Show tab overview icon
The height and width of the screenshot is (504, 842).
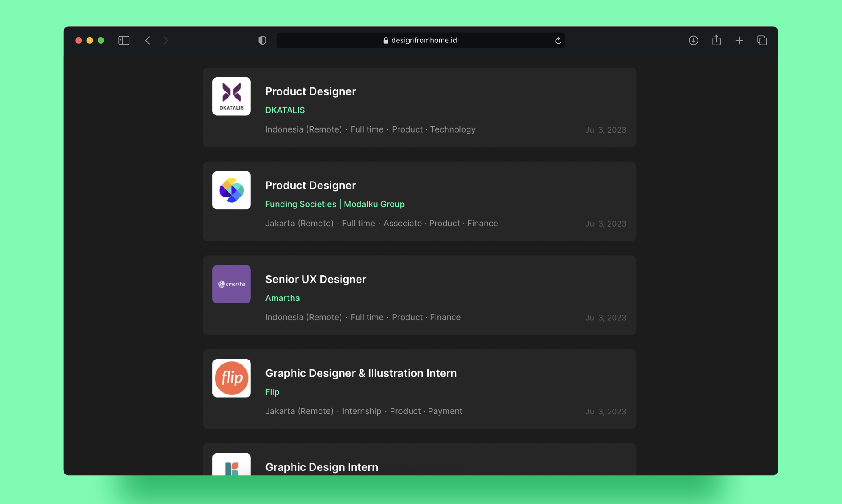pyautogui.click(x=762, y=41)
